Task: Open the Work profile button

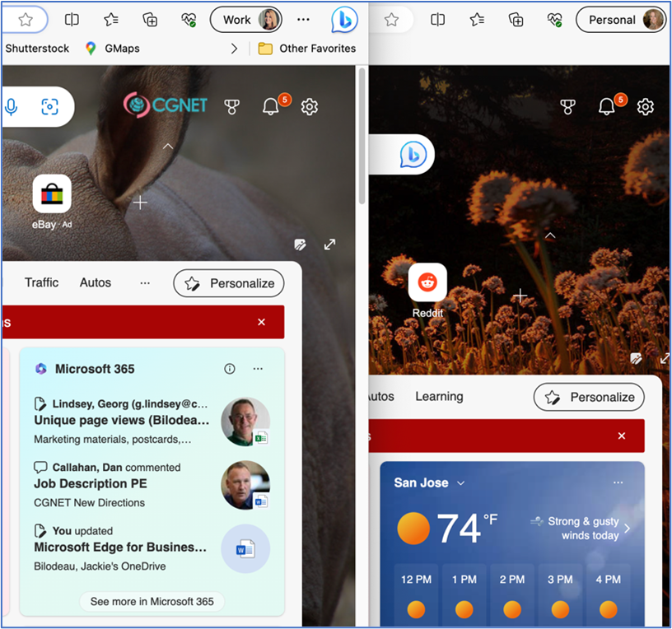Action: coord(246,20)
